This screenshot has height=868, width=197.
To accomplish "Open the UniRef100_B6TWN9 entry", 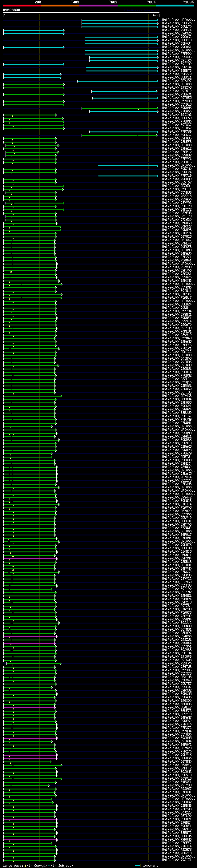I will (177, 250).
